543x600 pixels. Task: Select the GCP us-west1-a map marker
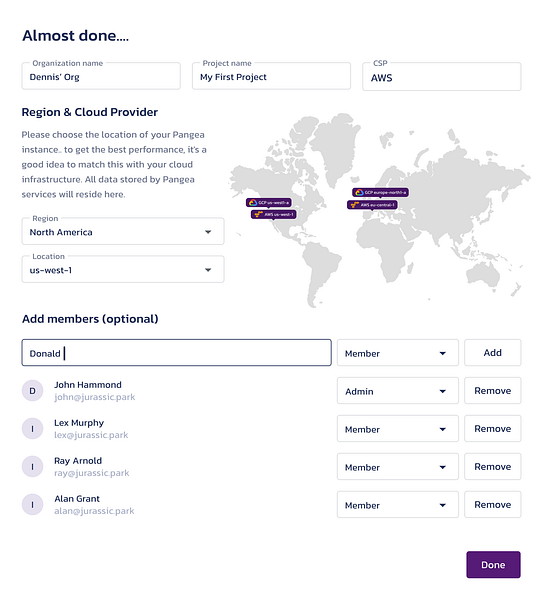[269, 202]
